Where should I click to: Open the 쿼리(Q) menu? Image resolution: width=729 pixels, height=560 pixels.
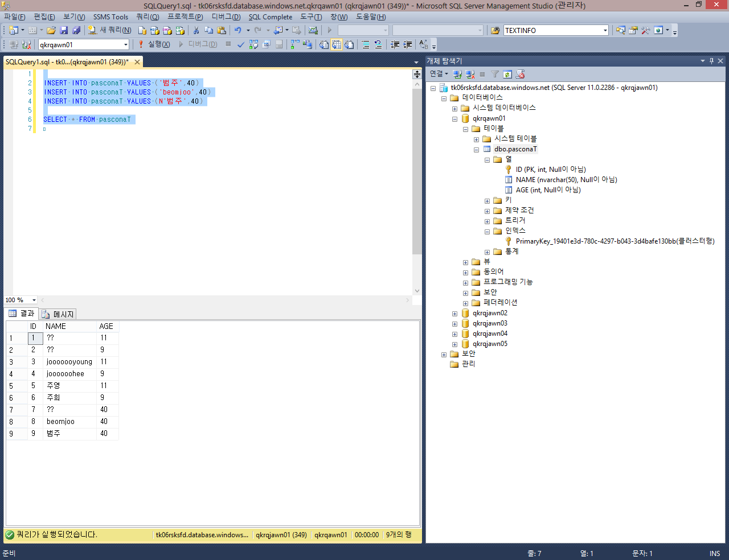[x=148, y=17]
